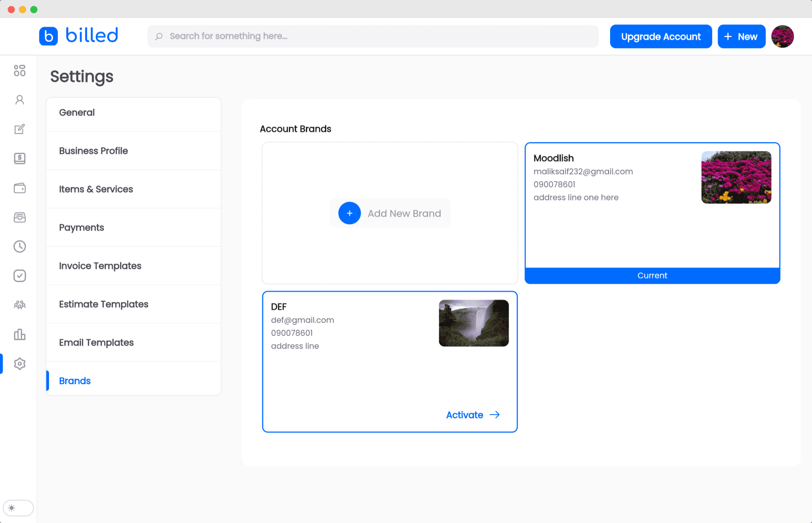Activate the DEF brand
Image resolution: width=812 pixels, height=523 pixels.
pyautogui.click(x=472, y=414)
